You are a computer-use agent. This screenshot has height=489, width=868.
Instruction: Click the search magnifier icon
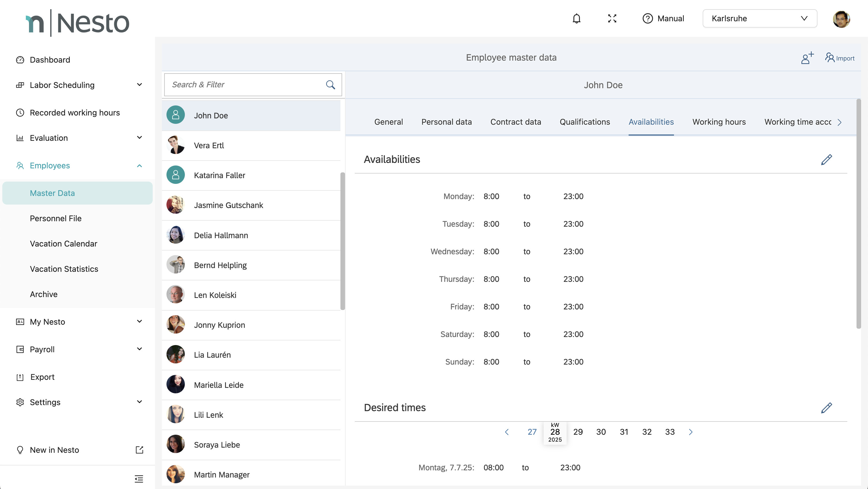(330, 85)
